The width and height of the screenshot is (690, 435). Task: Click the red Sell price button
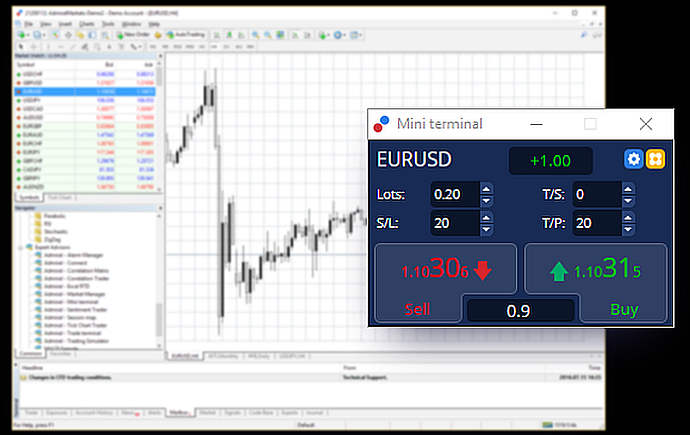click(445, 271)
